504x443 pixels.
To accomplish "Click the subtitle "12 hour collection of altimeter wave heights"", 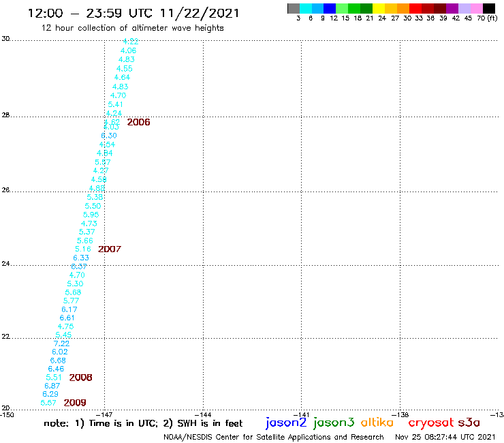I will 132,28.
